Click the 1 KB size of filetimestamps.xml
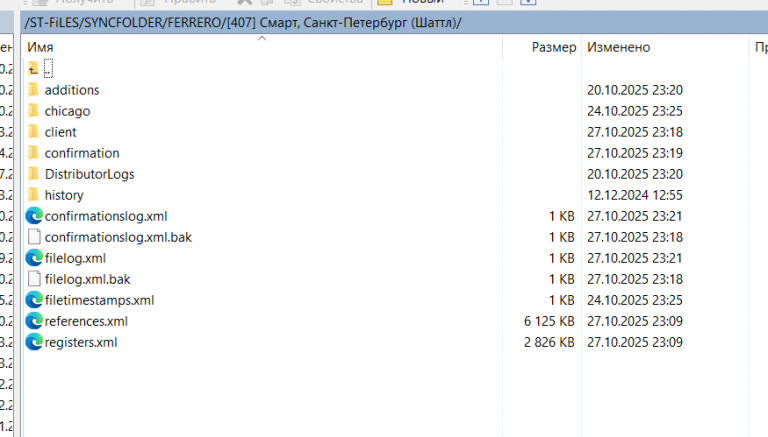 [x=562, y=300]
